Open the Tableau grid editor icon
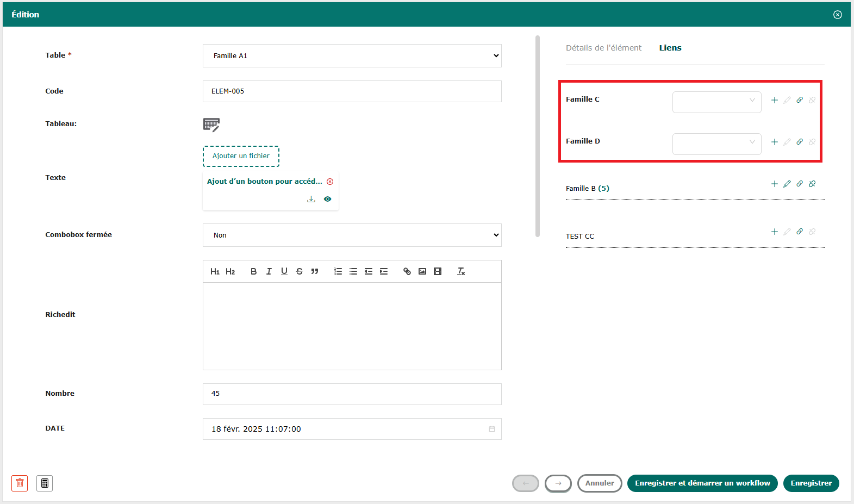This screenshot has width=854, height=504. pos(211,125)
